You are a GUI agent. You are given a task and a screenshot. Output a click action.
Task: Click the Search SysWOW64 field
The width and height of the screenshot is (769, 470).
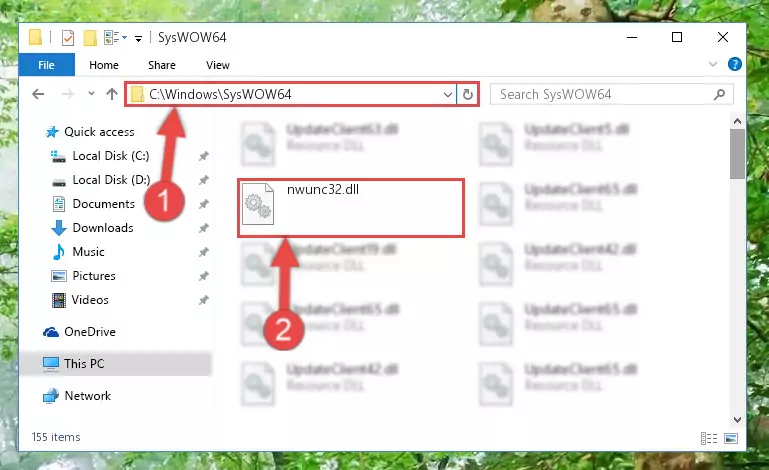click(x=612, y=94)
